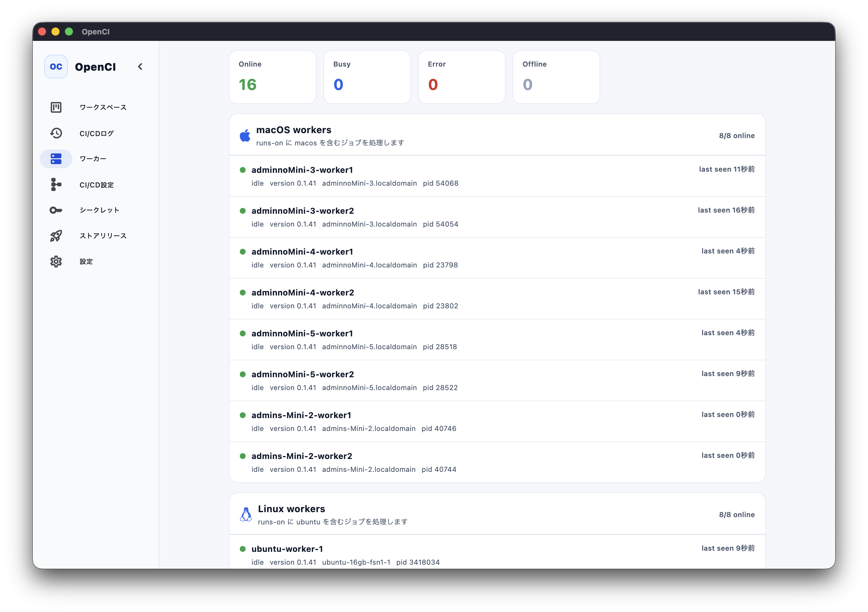Select the adminnoMini-5-worker1 row name

click(302, 333)
